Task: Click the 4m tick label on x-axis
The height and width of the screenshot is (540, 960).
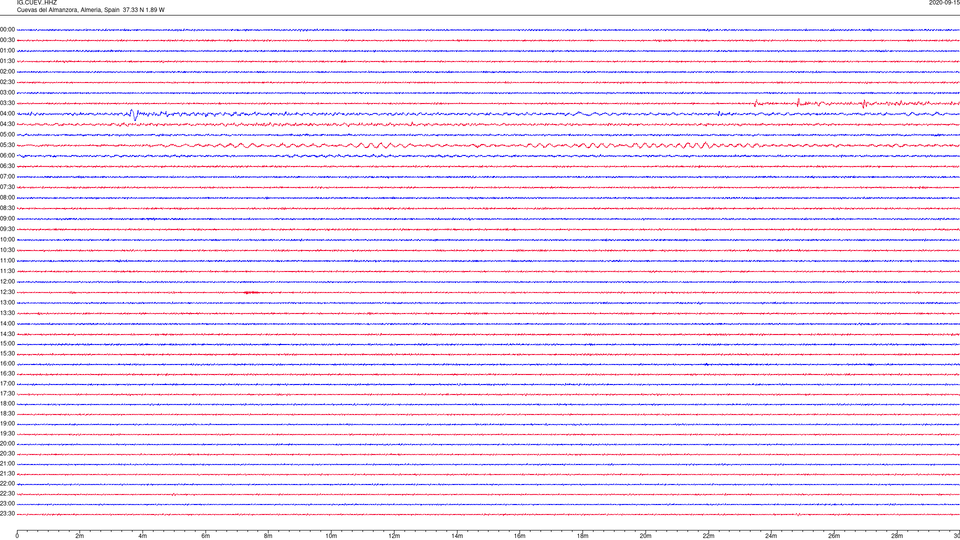Action: coord(143,536)
